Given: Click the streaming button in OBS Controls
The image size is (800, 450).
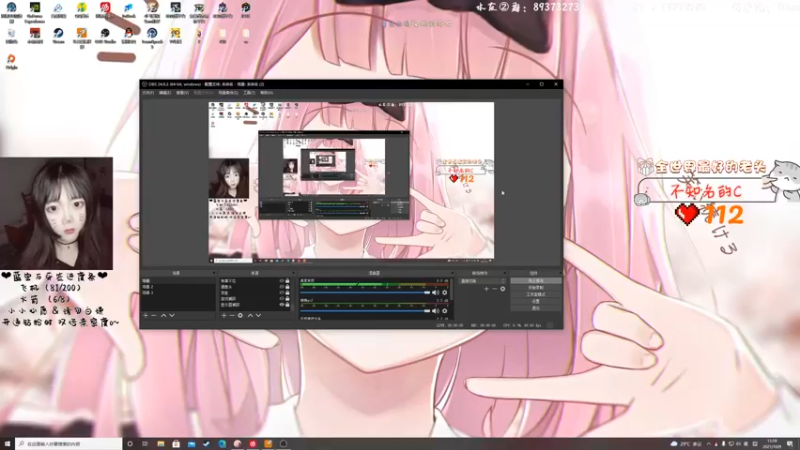Looking at the screenshot, I should 536,281.
